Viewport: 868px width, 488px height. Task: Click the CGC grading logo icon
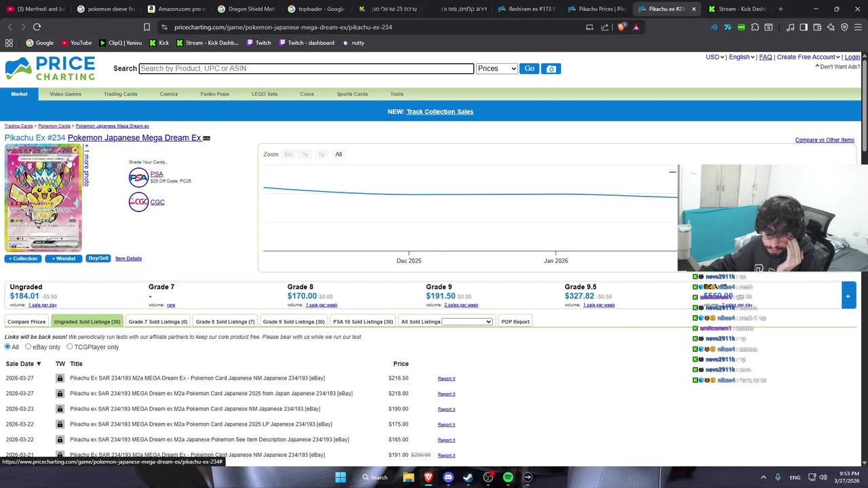[138, 202]
